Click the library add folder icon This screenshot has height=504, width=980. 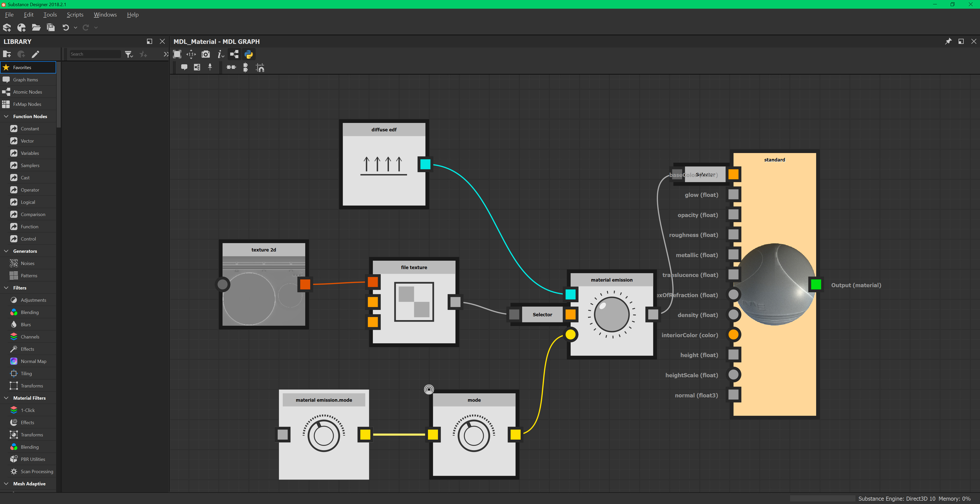pos(7,54)
